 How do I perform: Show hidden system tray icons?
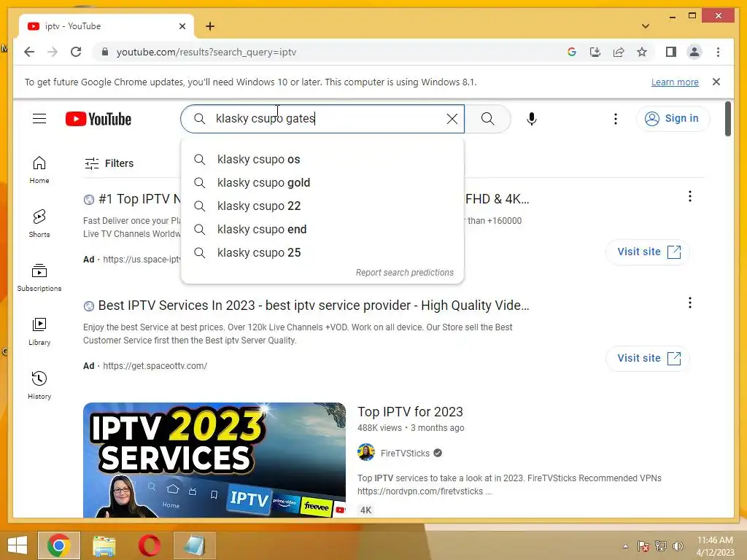625,546
